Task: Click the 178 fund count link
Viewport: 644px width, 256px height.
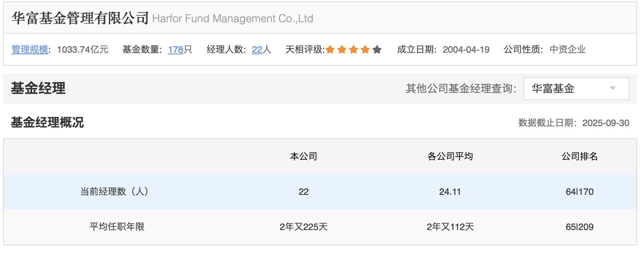Action: 176,50
